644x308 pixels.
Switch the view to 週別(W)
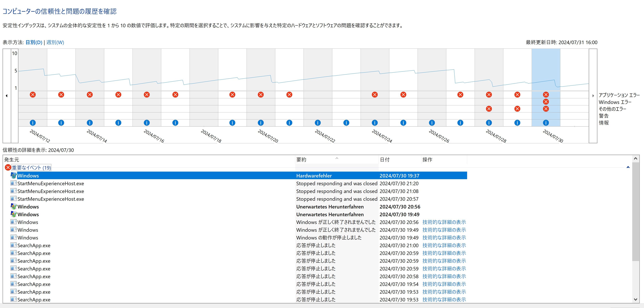tap(55, 42)
